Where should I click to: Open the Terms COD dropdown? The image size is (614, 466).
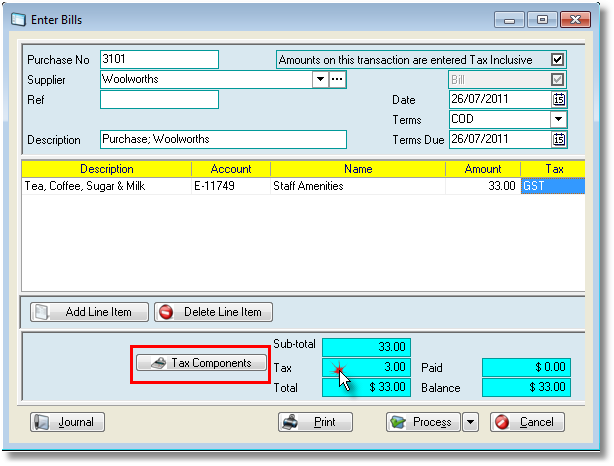click(x=558, y=119)
